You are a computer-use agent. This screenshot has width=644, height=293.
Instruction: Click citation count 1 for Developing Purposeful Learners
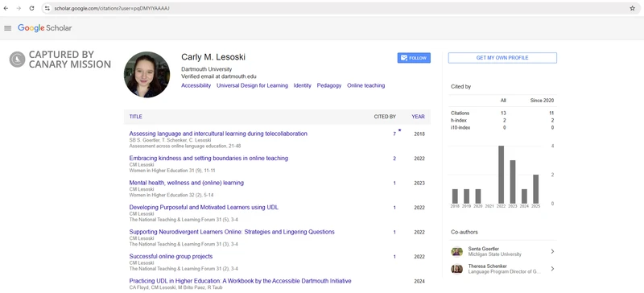(394, 208)
